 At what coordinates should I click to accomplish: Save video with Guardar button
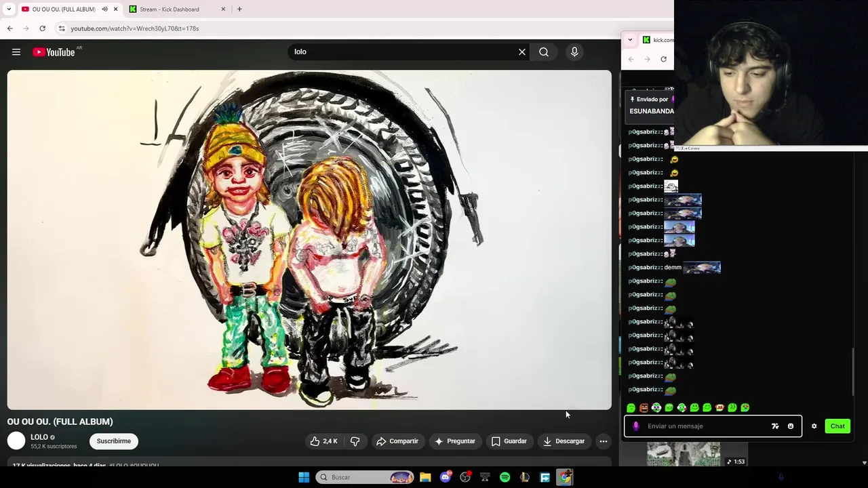coord(509,441)
